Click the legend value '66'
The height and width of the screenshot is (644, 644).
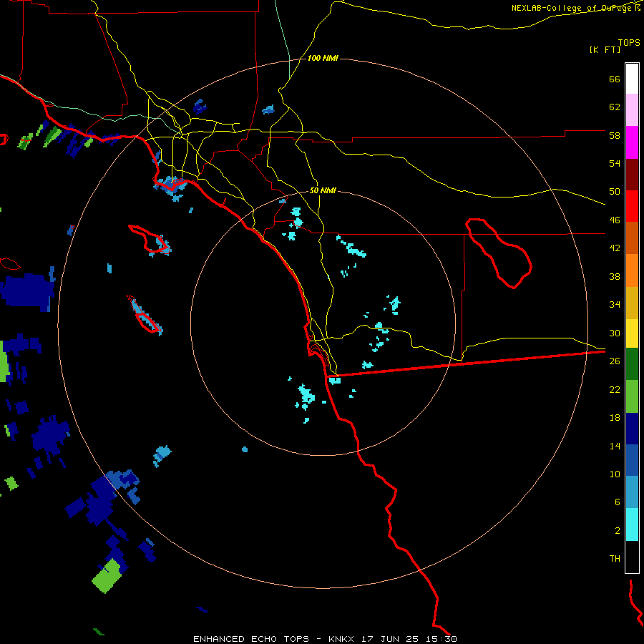coord(615,79)
